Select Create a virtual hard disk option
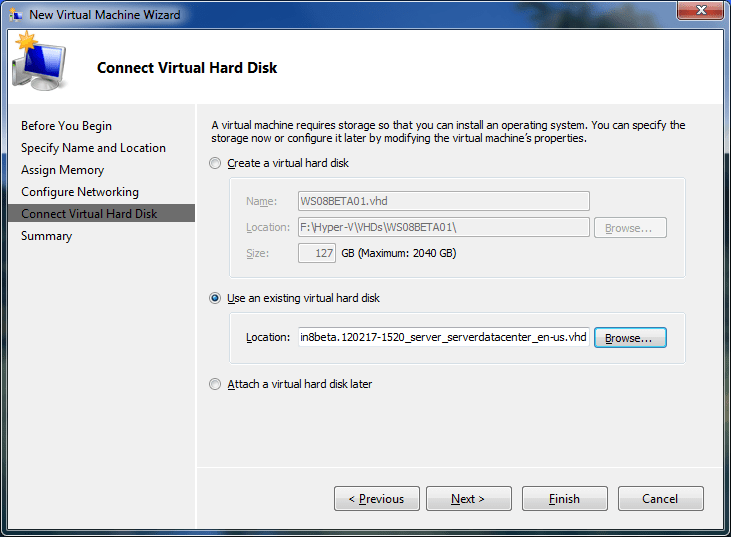The width and height of the screenshot is (731, 537). point(216,163)
